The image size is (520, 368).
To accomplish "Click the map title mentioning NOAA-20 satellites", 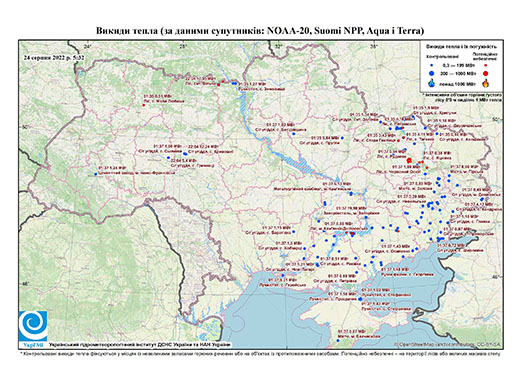I will point(260,31).
